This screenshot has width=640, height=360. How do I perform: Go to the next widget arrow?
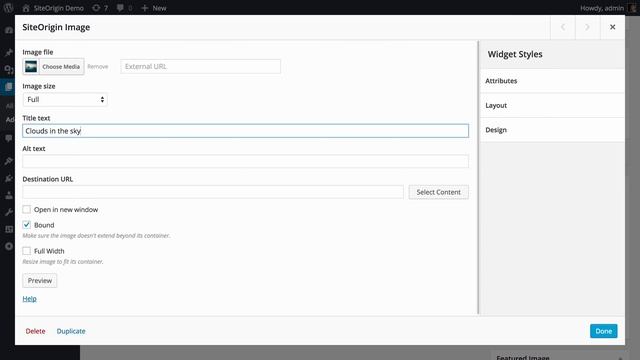[588, 27]
